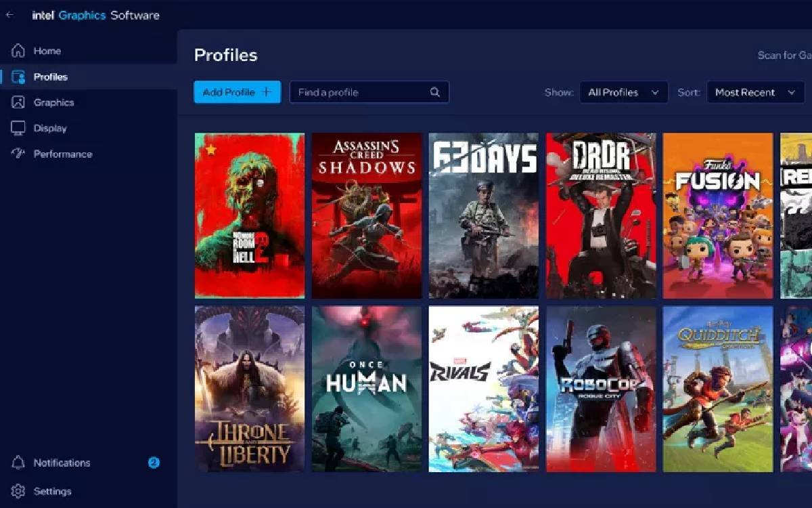Viewport: 812px width, 508px height.
Task: Go to the Graphics section
Action: point(53,102)
